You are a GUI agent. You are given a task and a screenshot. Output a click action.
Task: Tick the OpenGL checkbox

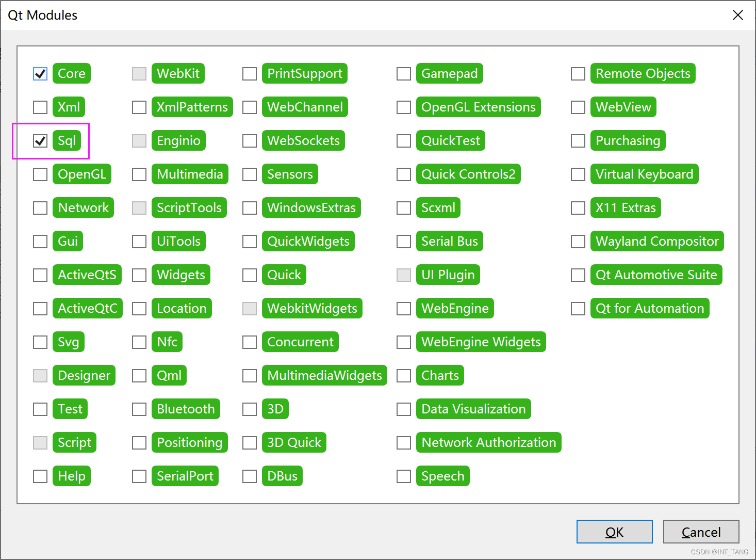click(x=40, y=174)
